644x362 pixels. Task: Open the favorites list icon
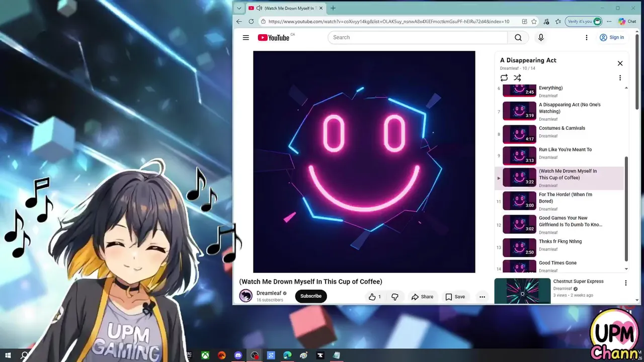(x=558, y=22)
